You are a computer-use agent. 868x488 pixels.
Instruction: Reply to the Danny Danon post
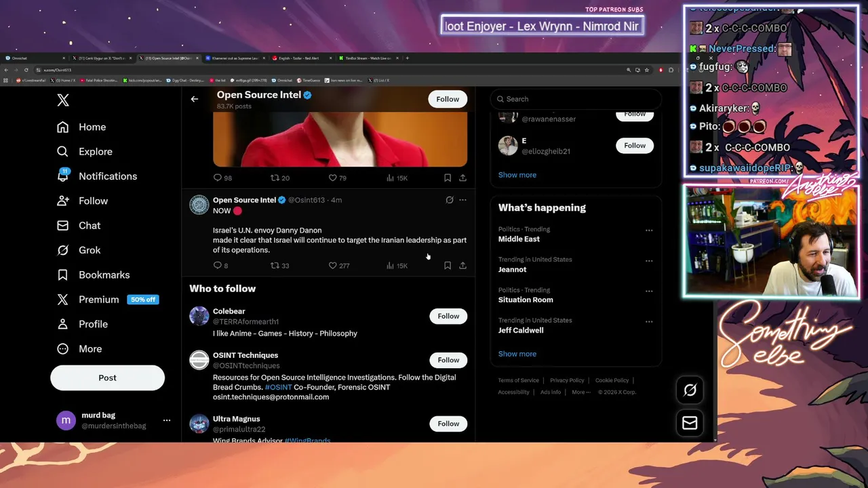(218, 266)
